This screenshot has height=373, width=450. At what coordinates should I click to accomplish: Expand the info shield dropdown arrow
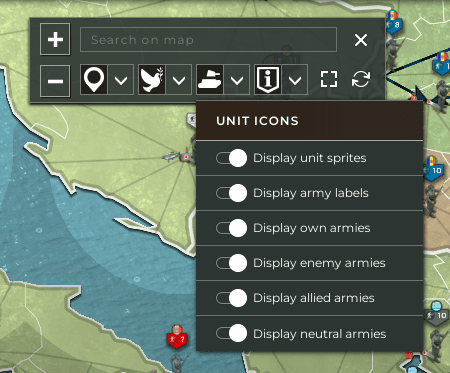(295, 80)
